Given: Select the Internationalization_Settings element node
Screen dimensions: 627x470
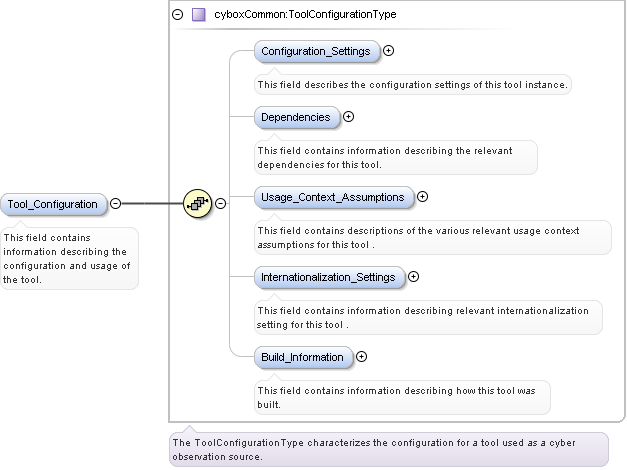Looking at the screenshot, I should click(x=328, y=277).
